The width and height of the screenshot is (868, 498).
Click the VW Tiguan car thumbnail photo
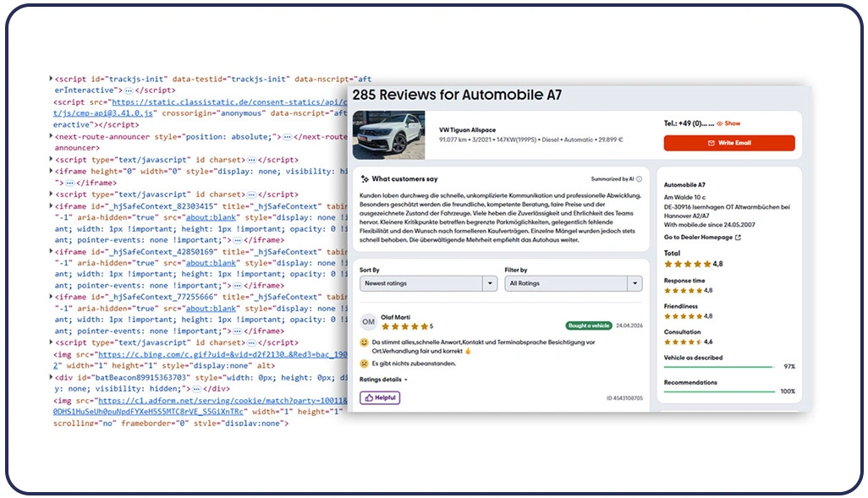point(388,135)
